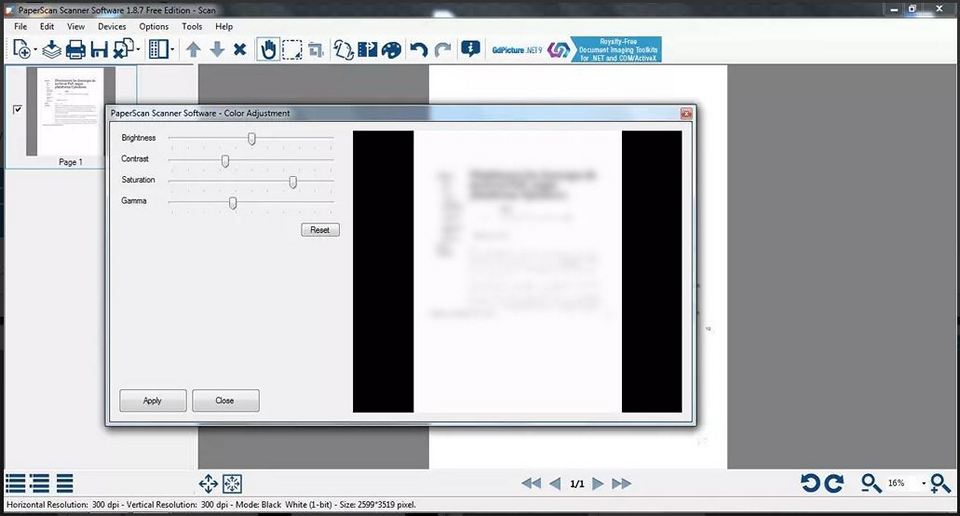The height and width of the screenshot is (516, 960).
Task: Click the rotate page icon
Action: pos(343,50)
